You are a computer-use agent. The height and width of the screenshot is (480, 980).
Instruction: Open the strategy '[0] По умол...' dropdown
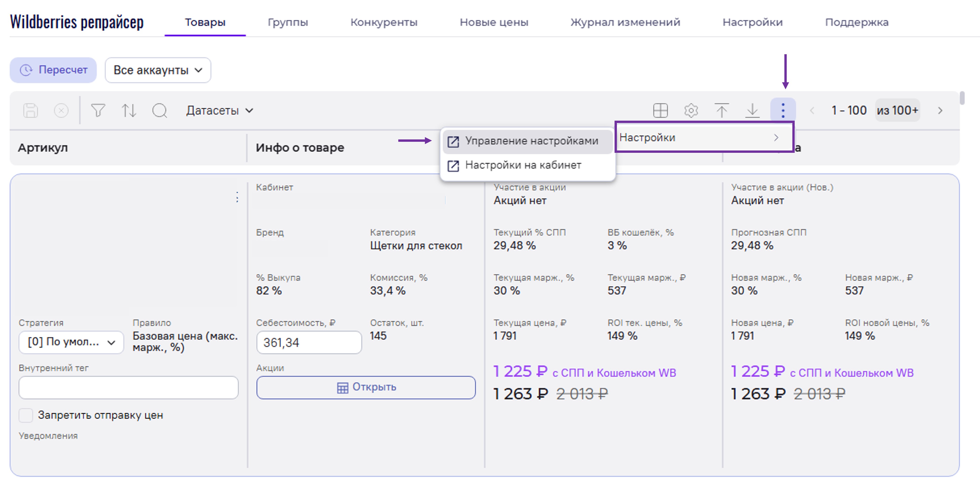click(71, 342)
